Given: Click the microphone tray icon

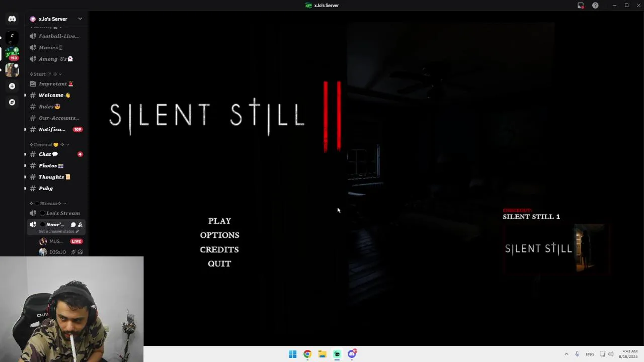Looking at the screenshot, I should click(x=577, y=354).
